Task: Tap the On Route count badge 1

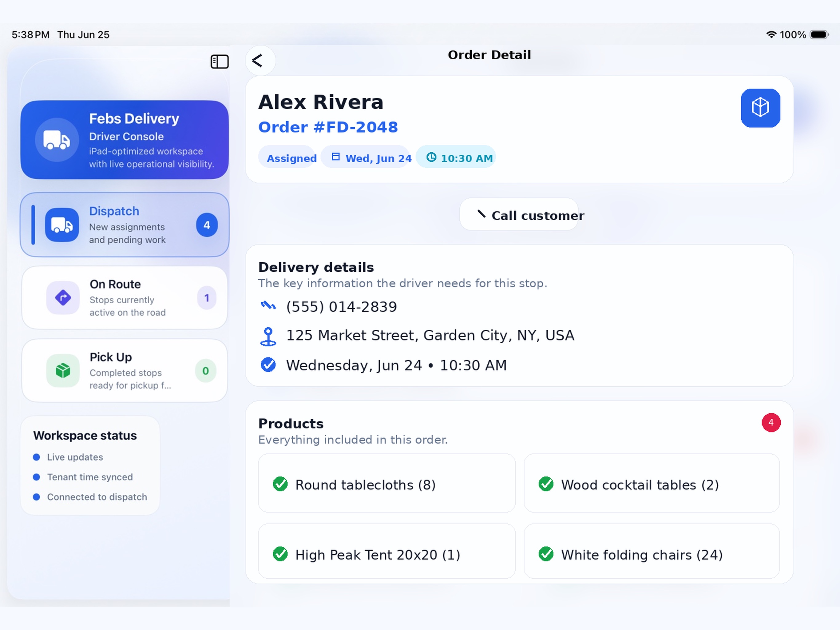Action: [x=207, y=298]
